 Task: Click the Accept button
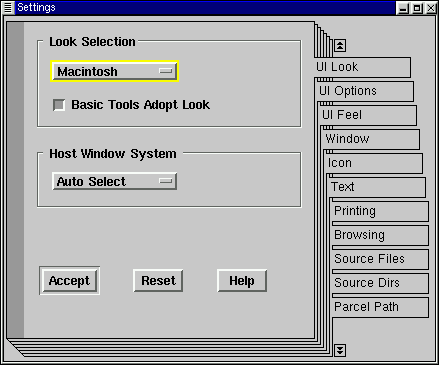pyautogui.click(x=70, y=280)
